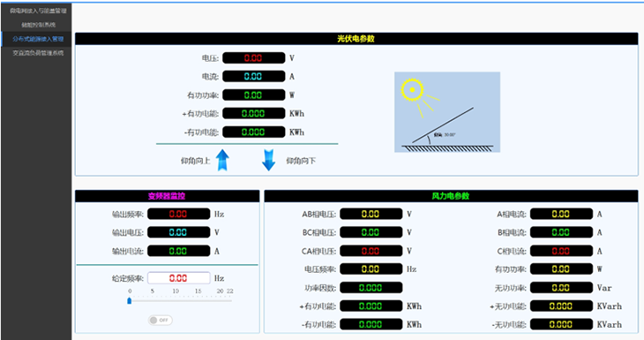The width and height of the screenshot is (644, 340).
Task: Click the blue up arrow for 仰角向上
Action: pos(222,160)
